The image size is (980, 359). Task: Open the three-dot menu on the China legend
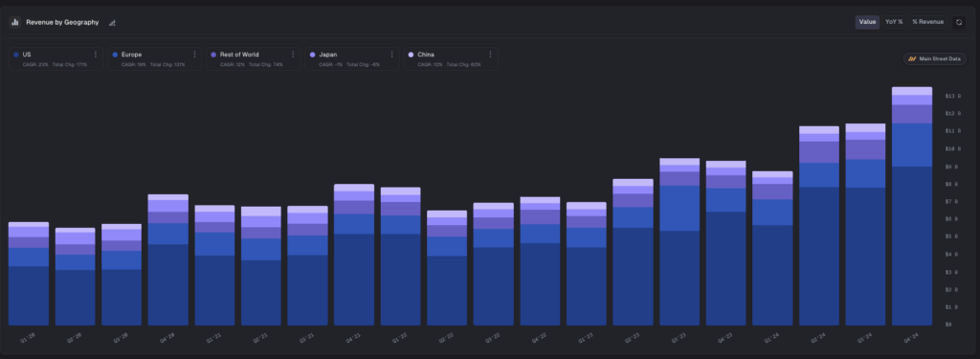(x=490, y=55)
